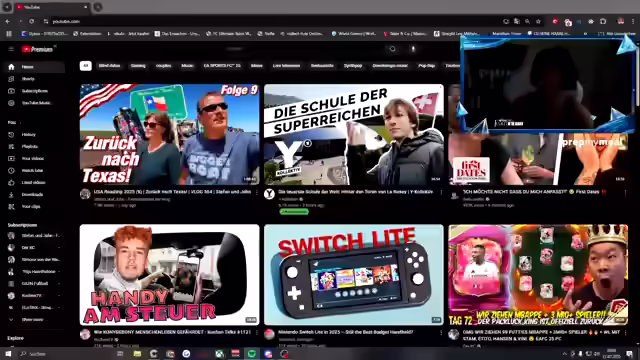This screenshot has width=640, height=360.
Task: Open the YouTube hamburger guide menu
Action: click(x=11, y=49)
